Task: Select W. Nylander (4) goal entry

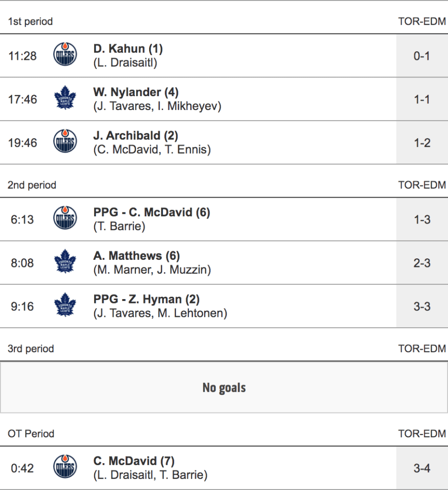Action: (x=136, y=92)
